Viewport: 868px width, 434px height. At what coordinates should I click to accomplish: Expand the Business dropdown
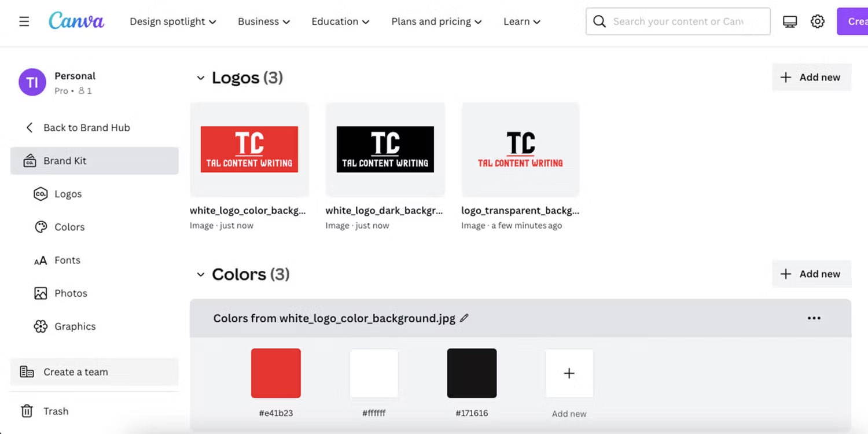coord(264,21)
